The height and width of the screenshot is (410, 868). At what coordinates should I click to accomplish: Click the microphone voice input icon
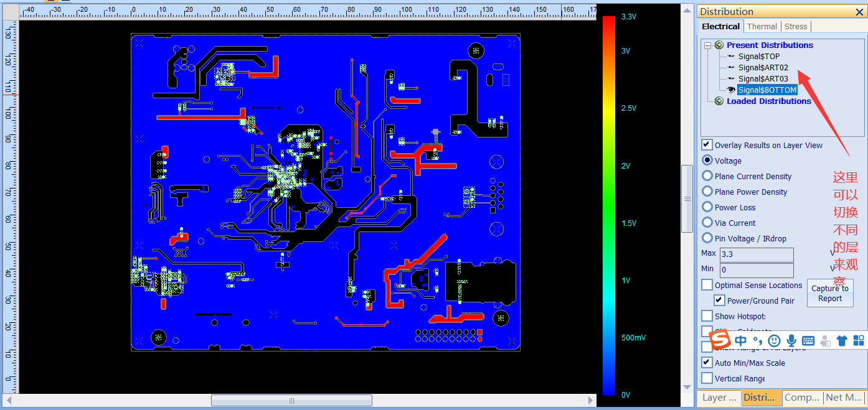(x=791, y=340)
